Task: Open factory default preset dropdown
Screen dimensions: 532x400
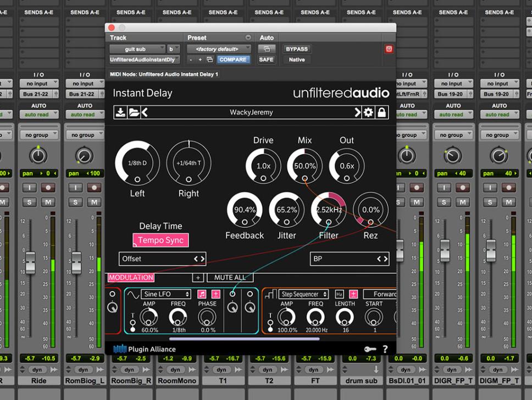Action: (x=218, y=49)
